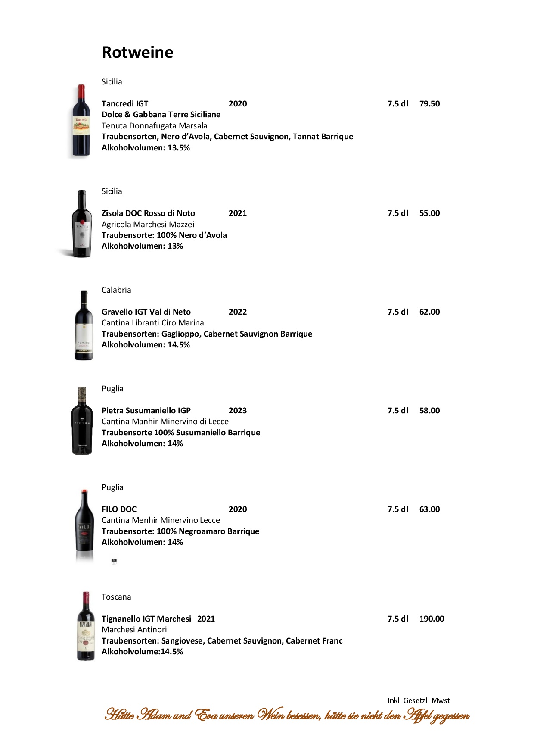Image resolution: width=534 pixels, height=756 pixels.
Task: Click the tiny icon below FILO entry
Action: (x=114, y=561)
